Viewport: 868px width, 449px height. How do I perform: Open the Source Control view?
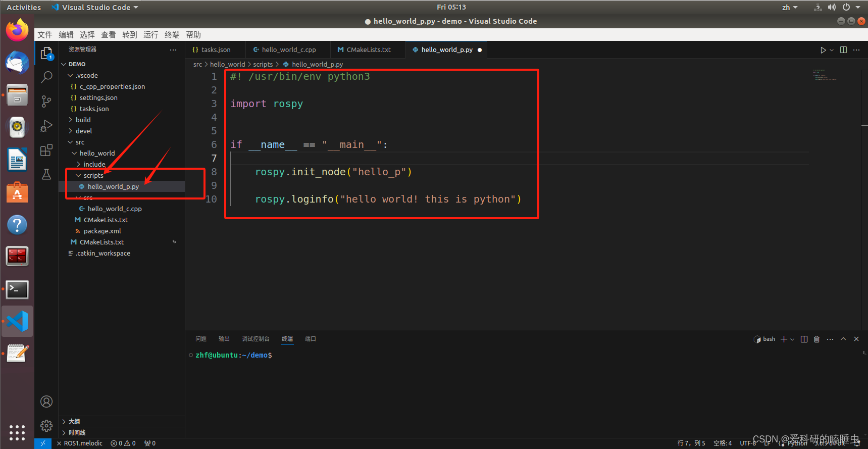click(x=46, y=101)
